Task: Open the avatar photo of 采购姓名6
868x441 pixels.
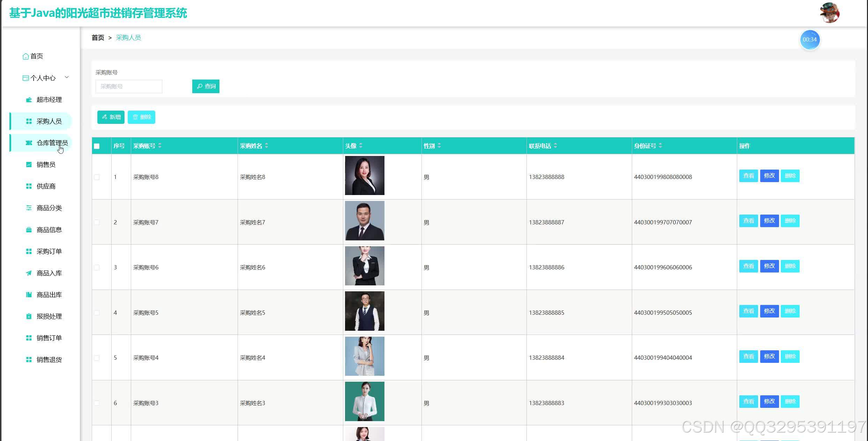Action: 365,266
